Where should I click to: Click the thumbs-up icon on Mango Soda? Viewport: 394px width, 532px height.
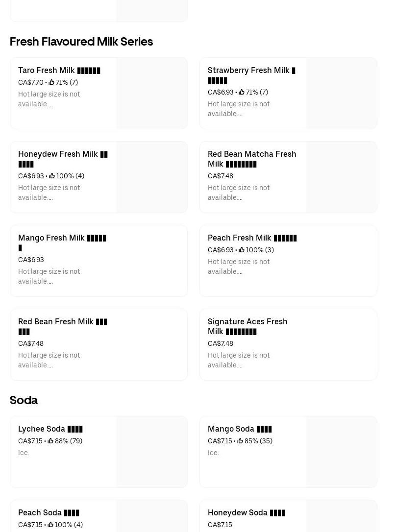click(x=240, y=441)
